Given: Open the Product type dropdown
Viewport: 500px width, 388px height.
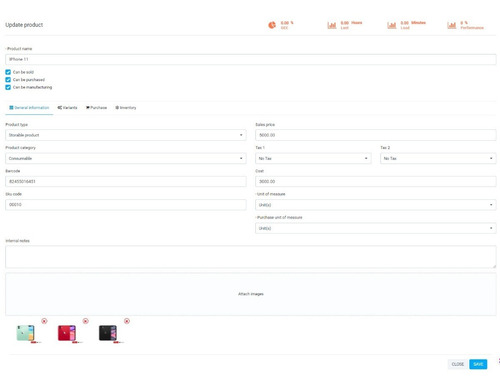Looking at the screenshot, I should (x=126, y=135).
